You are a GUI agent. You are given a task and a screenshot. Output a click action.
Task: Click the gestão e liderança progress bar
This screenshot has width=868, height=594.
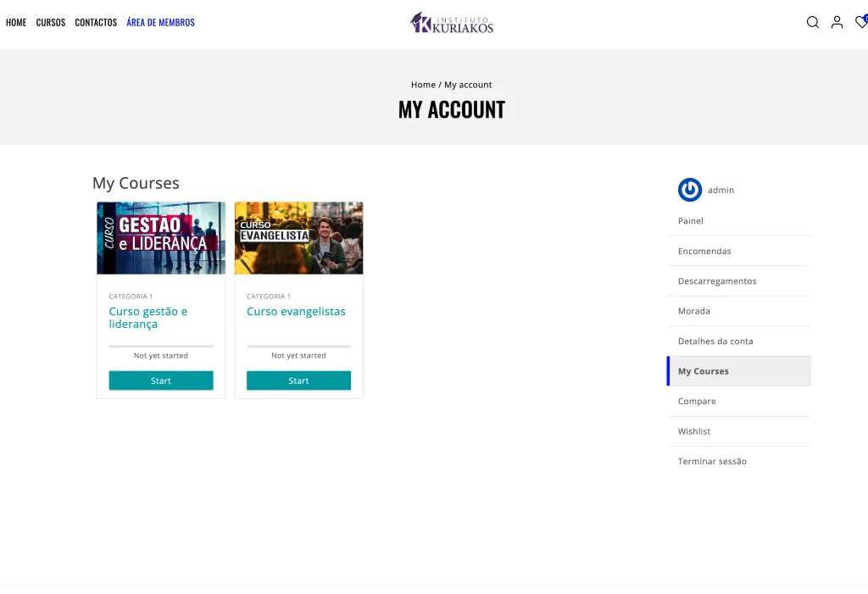161,346
